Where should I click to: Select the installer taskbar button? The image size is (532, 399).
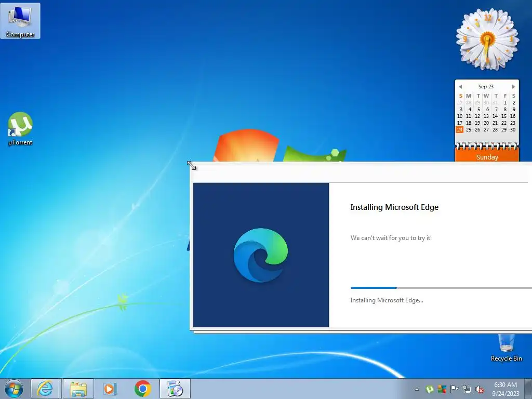click(x=175, y=389)
